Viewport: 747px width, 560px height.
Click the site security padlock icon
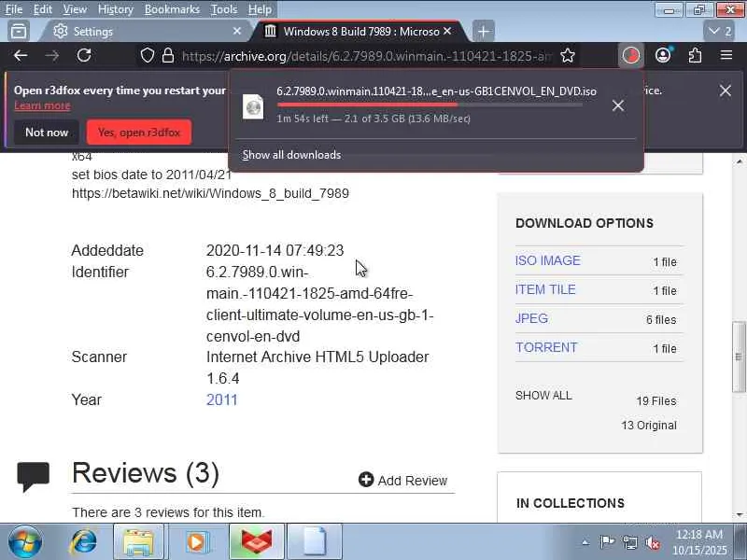tap(168, 56)
